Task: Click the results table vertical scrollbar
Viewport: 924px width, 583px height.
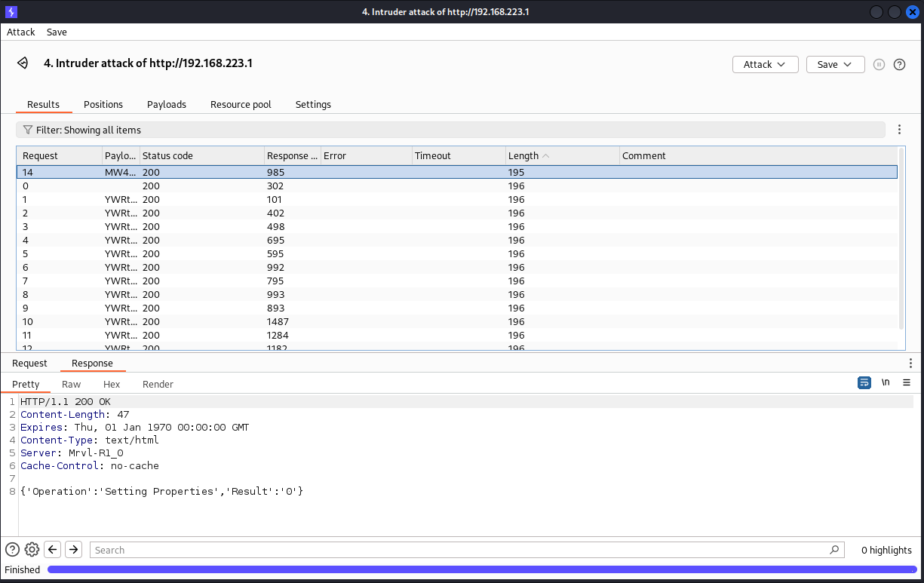Action: tap(901, 238)
